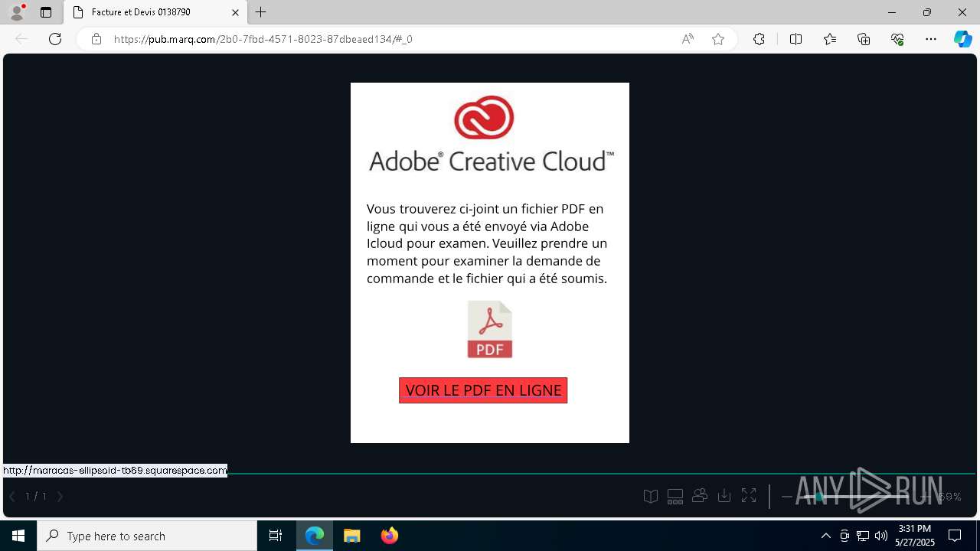Launch Firefox from the taskbar
The width and height of the screenshot is (980, 551).
390,536
